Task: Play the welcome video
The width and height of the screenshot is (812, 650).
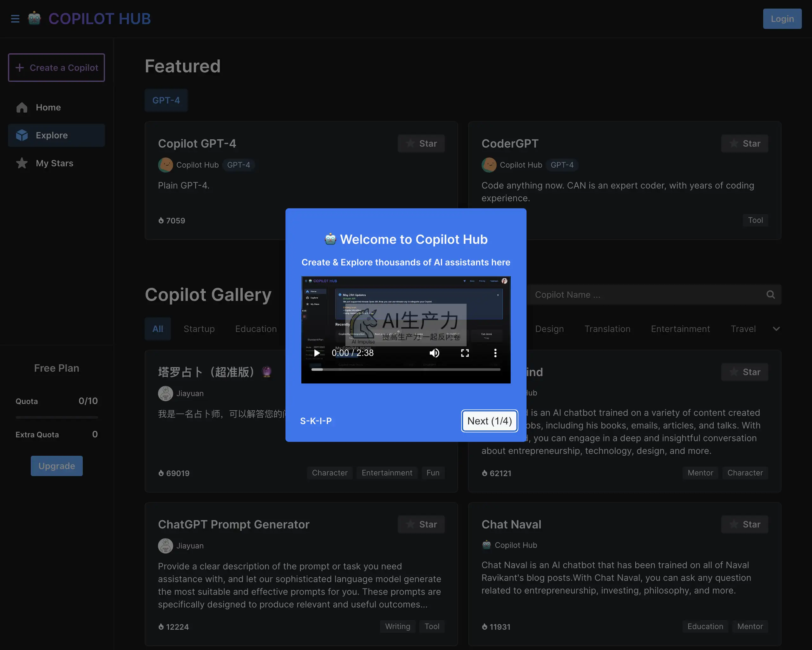Action: (317, 353)
